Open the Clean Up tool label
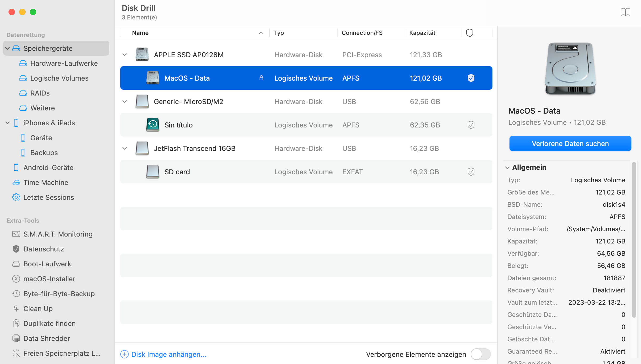This screenshot has width=641, height=364. [x=38, y=309]
